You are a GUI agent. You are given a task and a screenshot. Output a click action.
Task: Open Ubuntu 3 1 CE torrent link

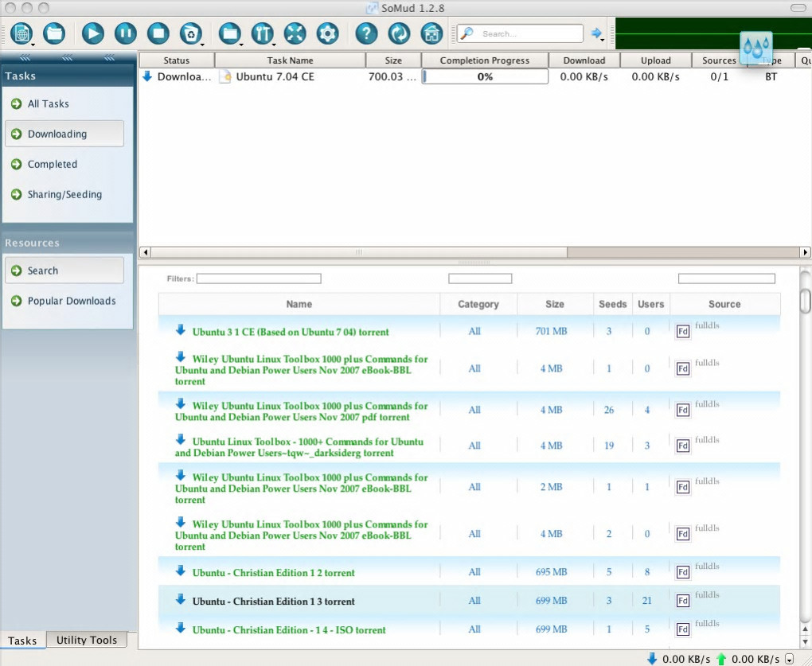[291, 332]
